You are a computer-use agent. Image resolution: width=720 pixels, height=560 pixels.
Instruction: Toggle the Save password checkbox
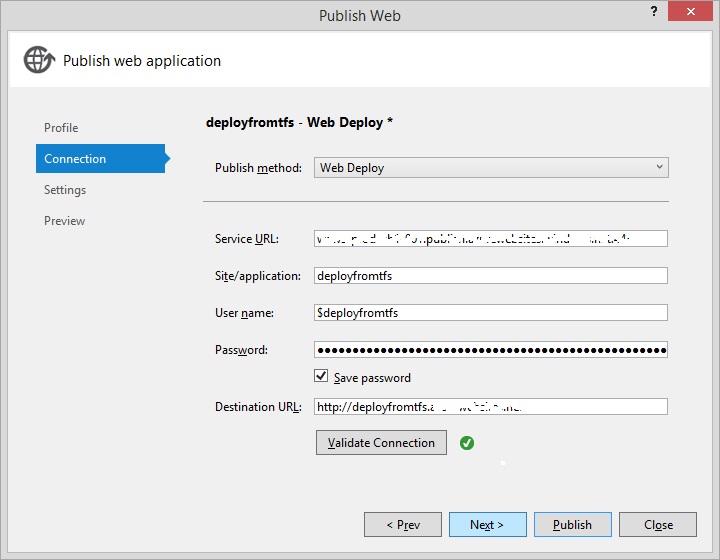tap(321, 377)
